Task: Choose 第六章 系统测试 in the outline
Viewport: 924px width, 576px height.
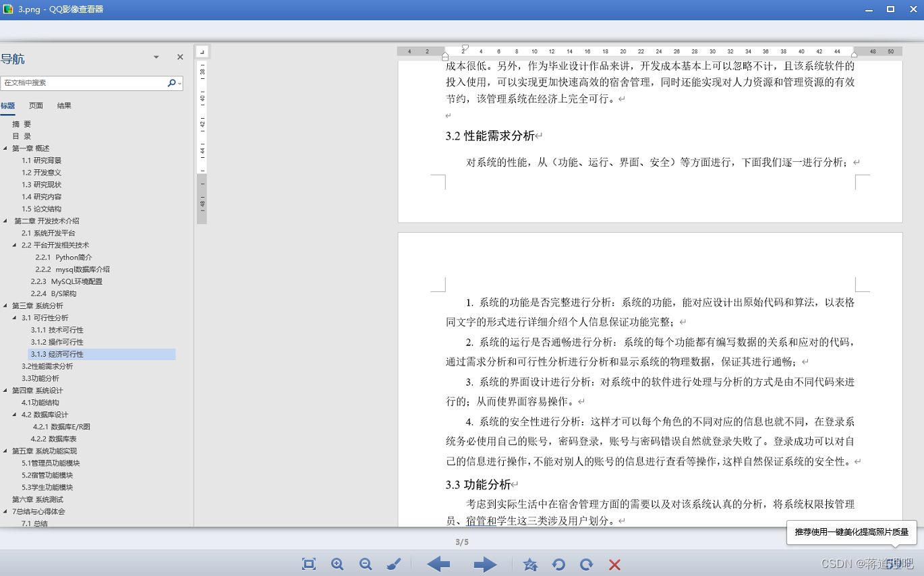Action: coord(38,500)
